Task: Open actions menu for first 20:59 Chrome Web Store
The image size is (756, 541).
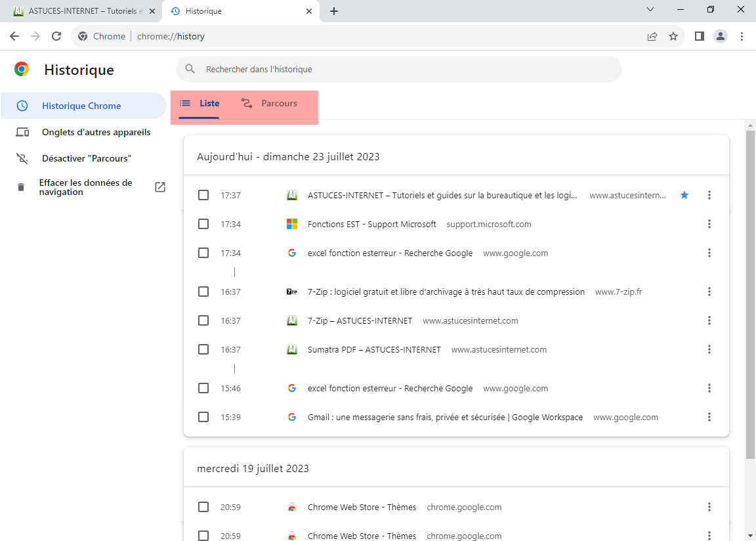Action: 709,508
